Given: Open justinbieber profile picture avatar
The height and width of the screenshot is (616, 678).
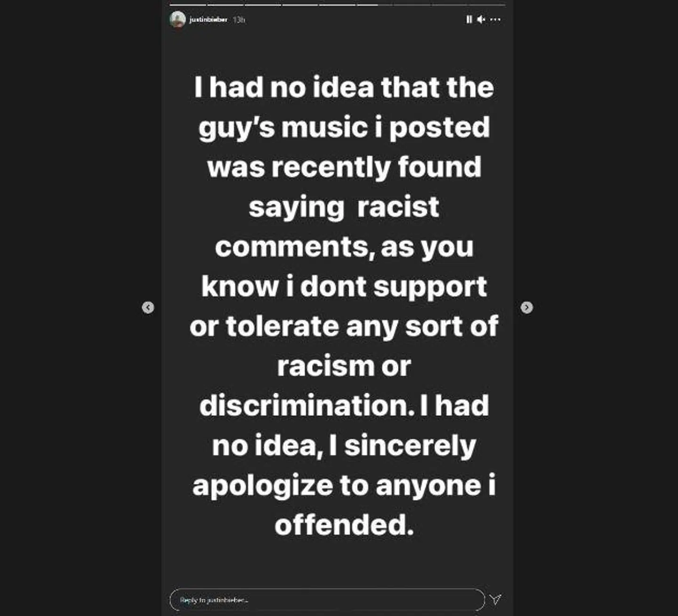Looking at the screenshot, I should [x=178, y=19].
